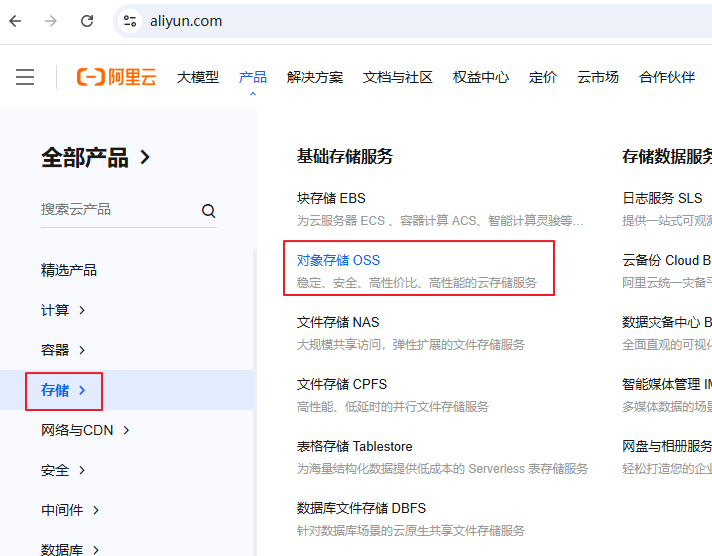This screenshot has width=712, height=556.
Task: Open 表格存储 Tablestore product
Action: pyautogui.click(x=355, y=446)
